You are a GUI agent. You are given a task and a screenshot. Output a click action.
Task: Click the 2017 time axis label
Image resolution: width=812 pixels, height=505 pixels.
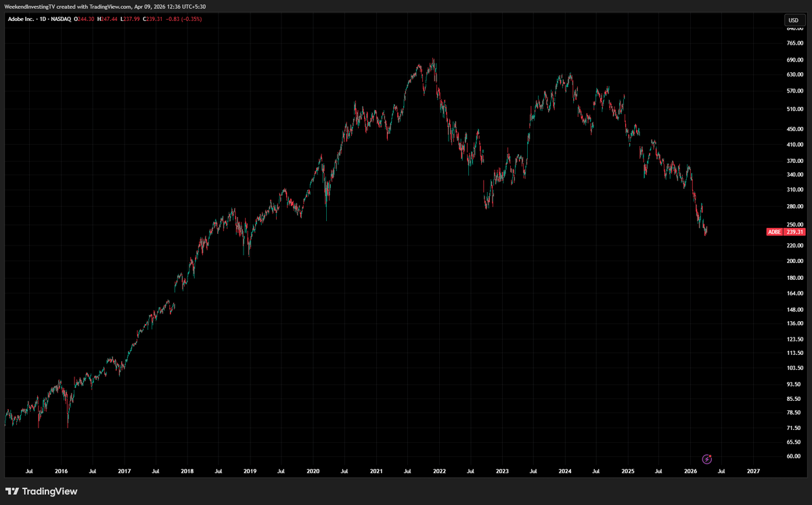pos(124,471)
